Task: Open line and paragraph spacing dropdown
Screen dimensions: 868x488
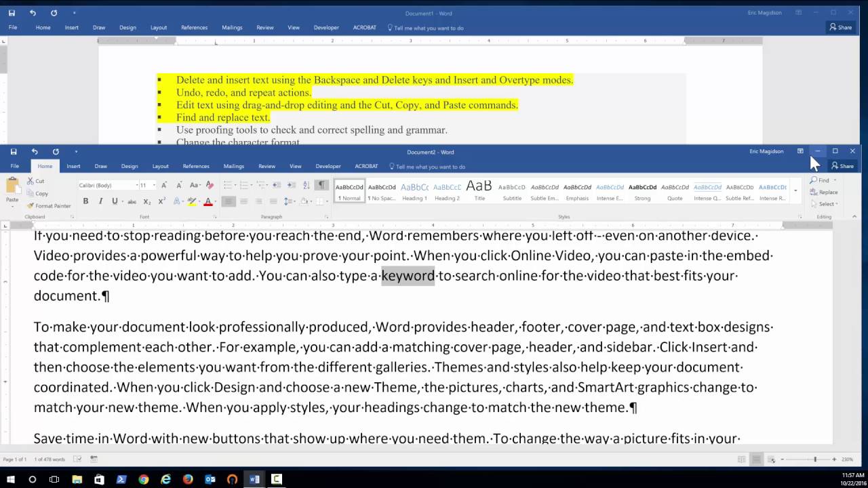Action: click(290, 201)
